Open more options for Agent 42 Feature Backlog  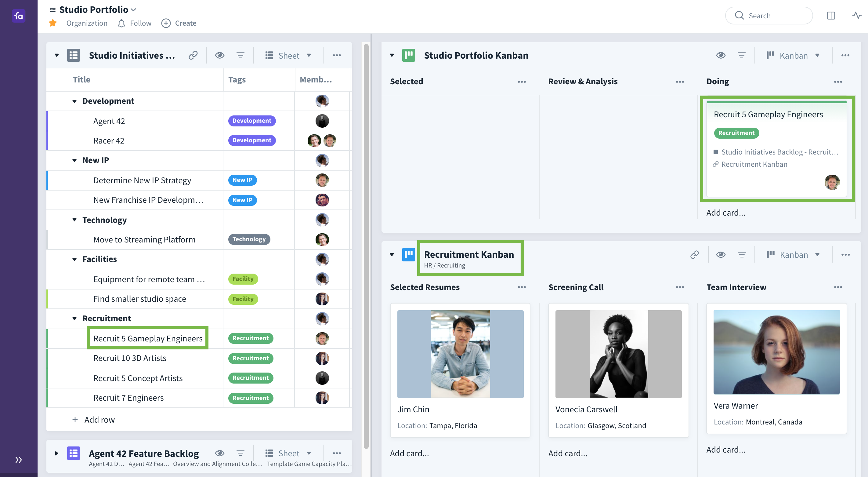tap(337, 453)
